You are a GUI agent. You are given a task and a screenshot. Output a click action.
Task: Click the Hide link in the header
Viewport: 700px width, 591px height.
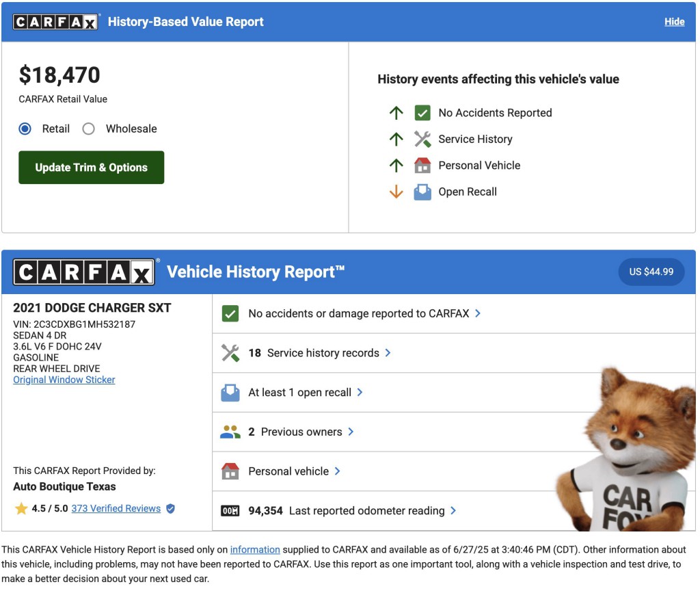675,21
